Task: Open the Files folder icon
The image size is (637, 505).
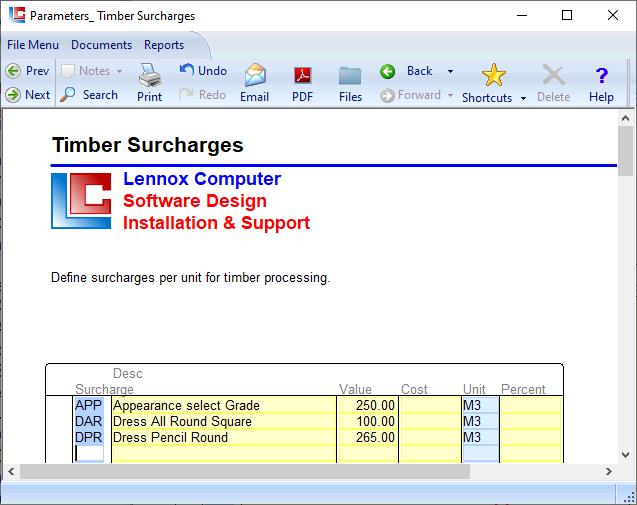Action: tap(350, 76)
